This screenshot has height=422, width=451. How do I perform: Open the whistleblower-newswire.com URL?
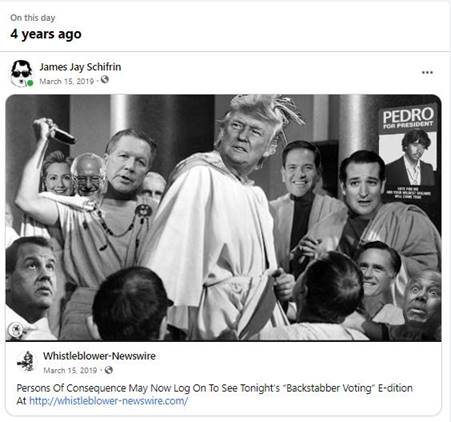tap(108, 401)
